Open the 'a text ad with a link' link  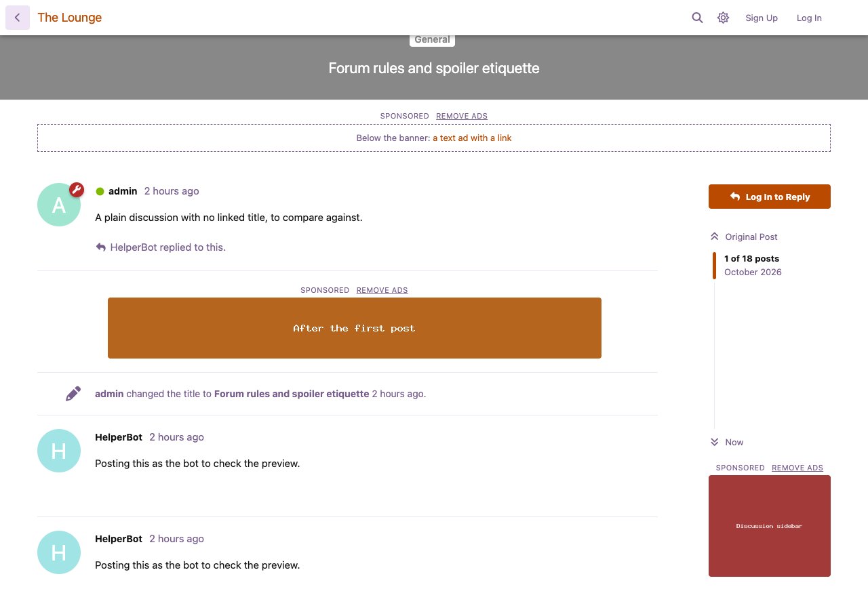point(472,138)
